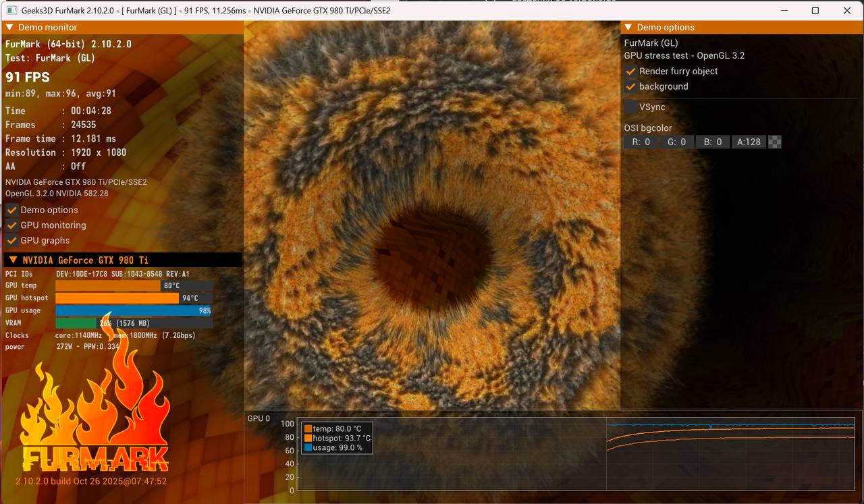864x504 pixels.
Task: Click the Time 00:04:28 row
Action: pyautogui.click(x=58, y=111)
